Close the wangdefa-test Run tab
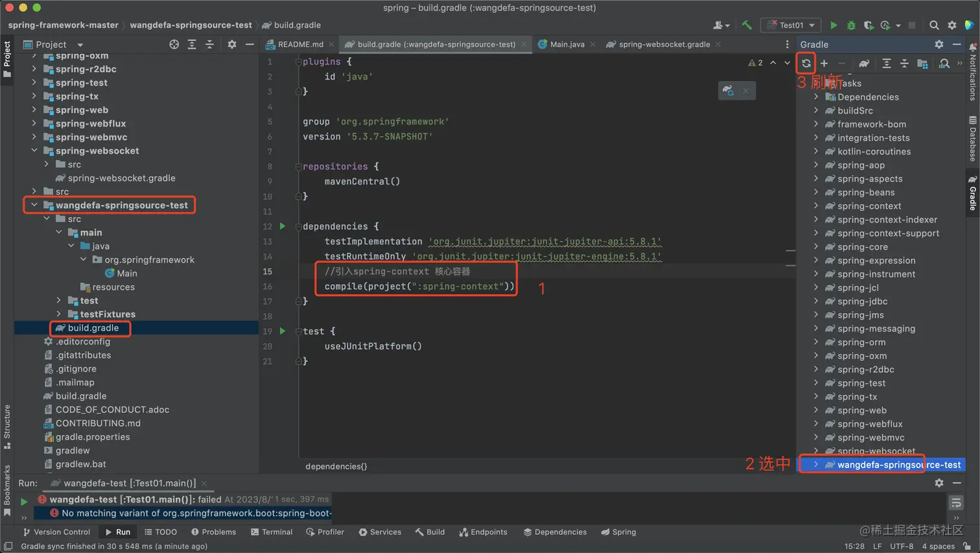 204,483
